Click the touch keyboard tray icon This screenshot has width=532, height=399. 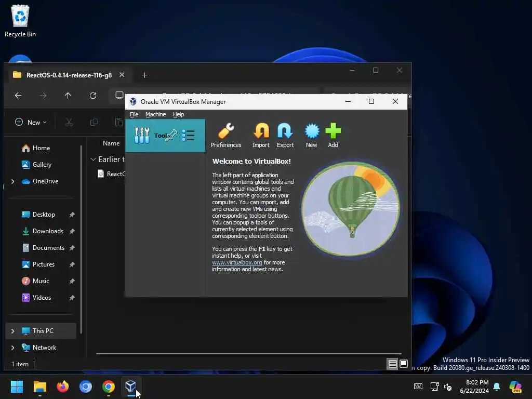pos(418,387)
